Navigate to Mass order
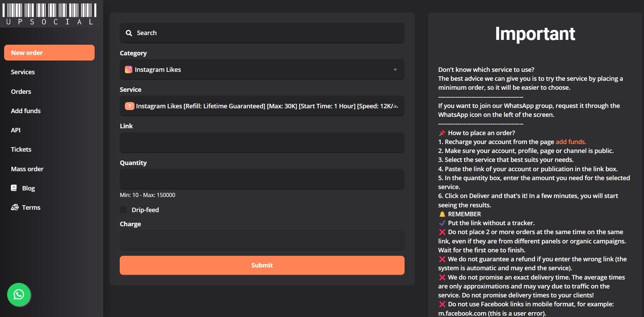Image resolution: width=644 pixels, height=317 pixels. 27,169
